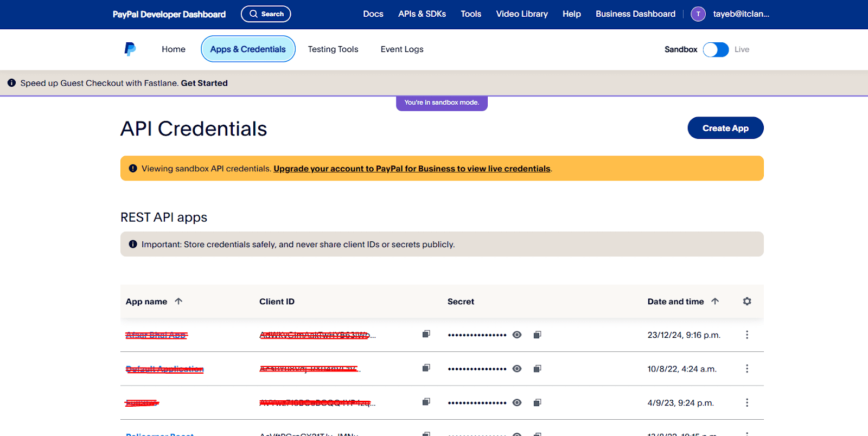Go to Business Dashboard
868x436 pixels.
[635, 14]
